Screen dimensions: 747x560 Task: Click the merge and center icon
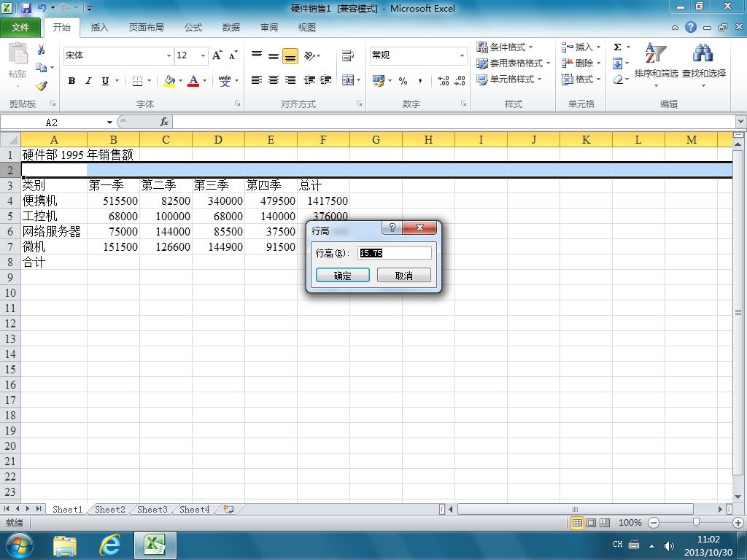[348, 80]
